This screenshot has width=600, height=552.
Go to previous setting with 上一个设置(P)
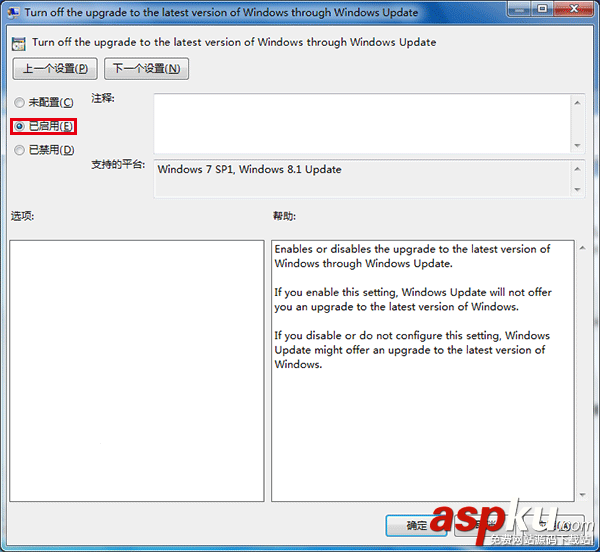click(55, 69)
